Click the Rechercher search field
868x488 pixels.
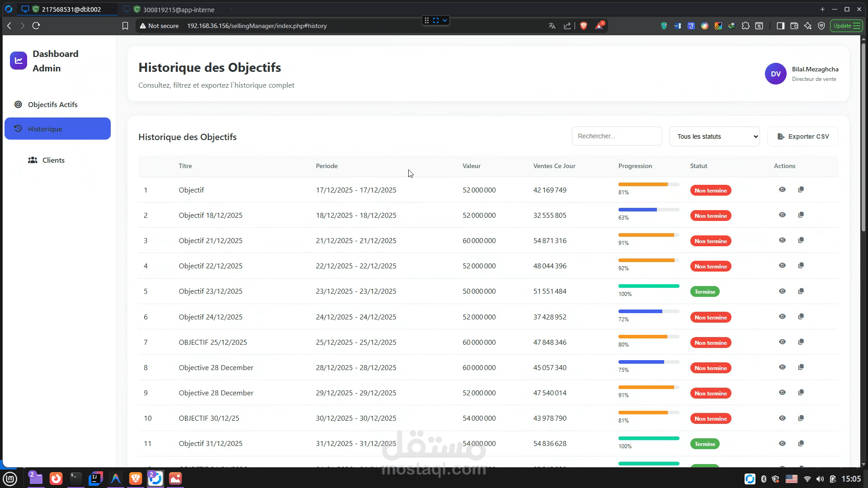click(617, 136)
